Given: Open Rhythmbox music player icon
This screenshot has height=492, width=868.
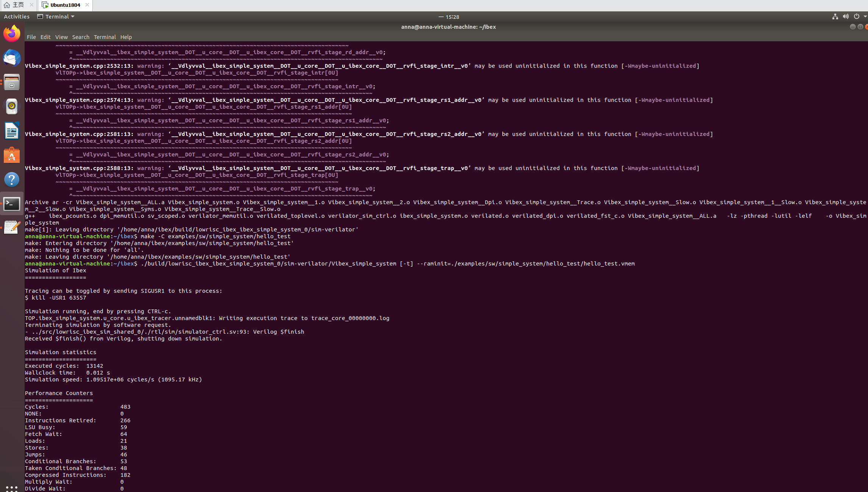Looking at the screenshot, I should coord(12,106).
